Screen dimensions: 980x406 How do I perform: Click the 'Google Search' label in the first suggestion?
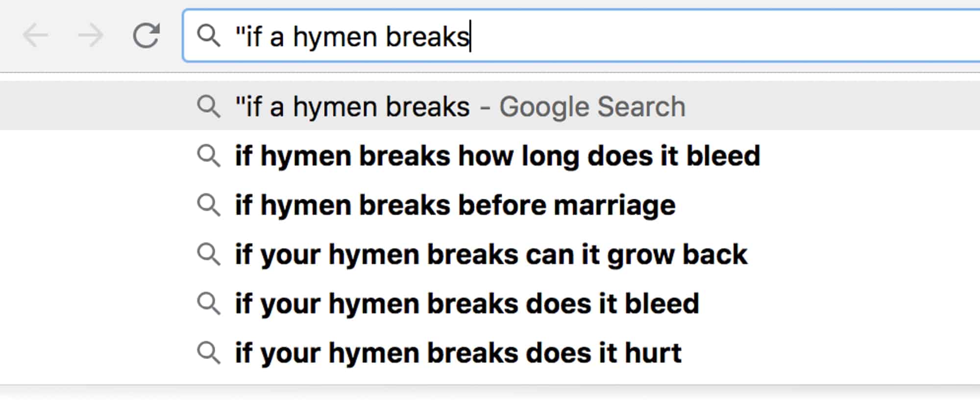tap(592, 107)
